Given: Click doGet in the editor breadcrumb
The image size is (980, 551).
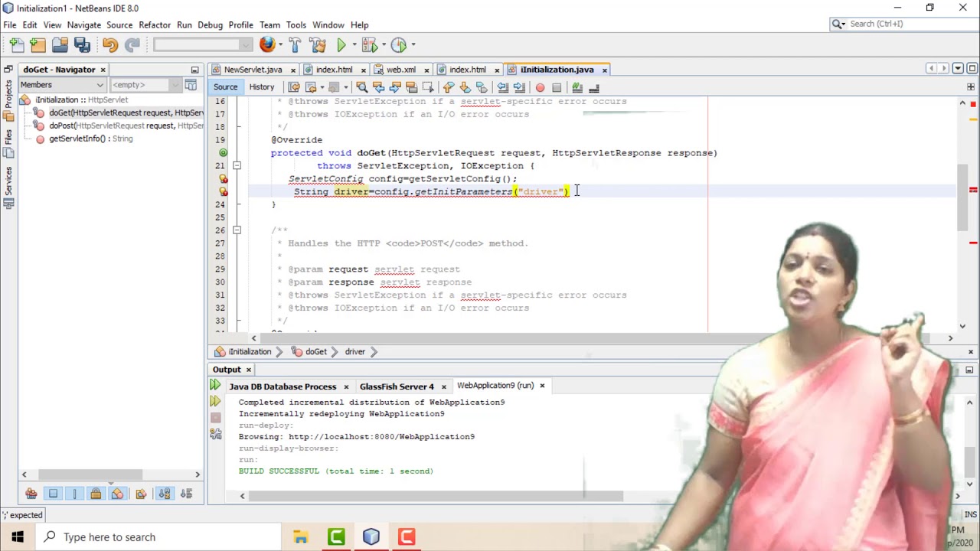Looking at the screenshot, I should (316, 352).
